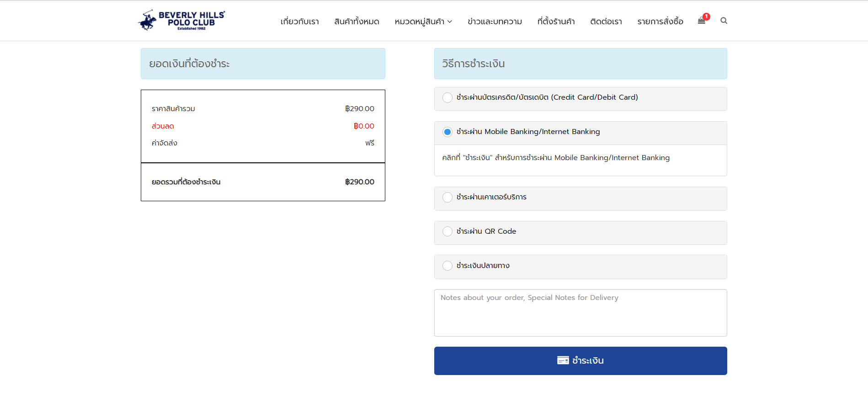The height and width of the screenshot is (413, 868).
Task: Click the ยอดรวมที่ต้องชำระเงิน label
Action: tap(186, 182)
